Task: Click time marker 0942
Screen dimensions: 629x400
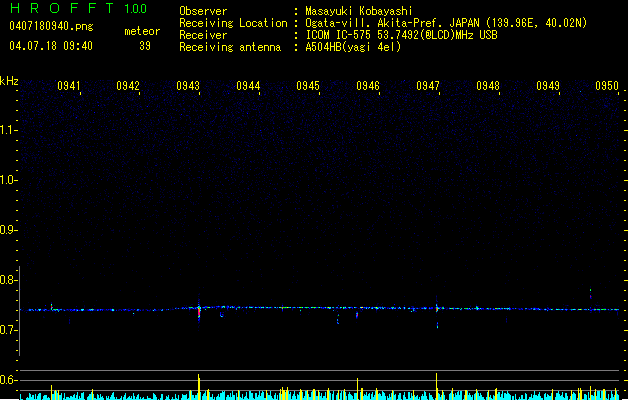Action: click(128, 86)
